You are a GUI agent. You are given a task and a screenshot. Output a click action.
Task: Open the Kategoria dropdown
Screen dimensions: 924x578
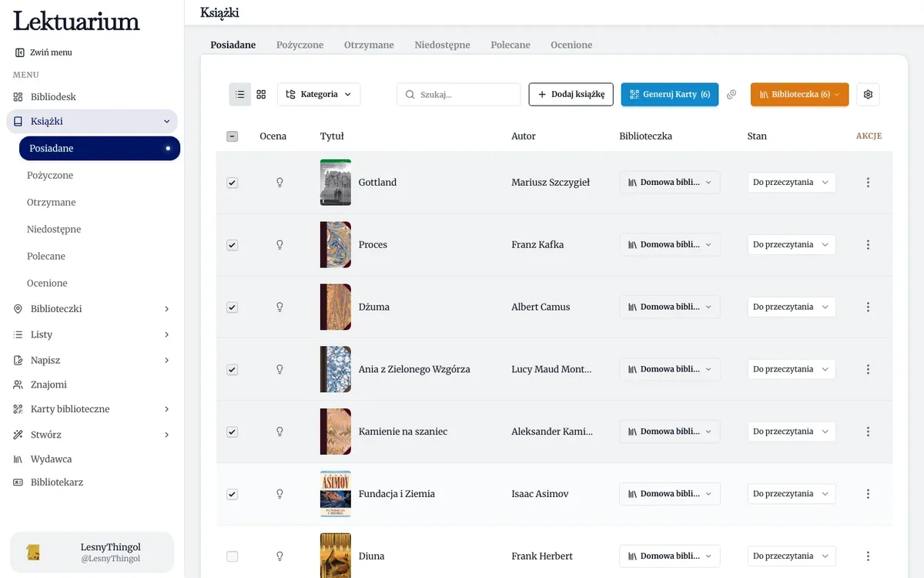point(319,94)
